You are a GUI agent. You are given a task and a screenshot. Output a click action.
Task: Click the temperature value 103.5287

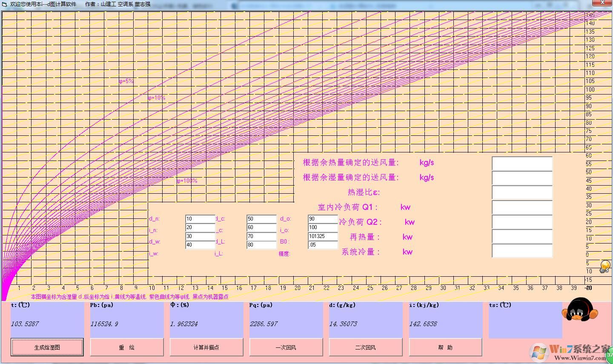(25, 324)
